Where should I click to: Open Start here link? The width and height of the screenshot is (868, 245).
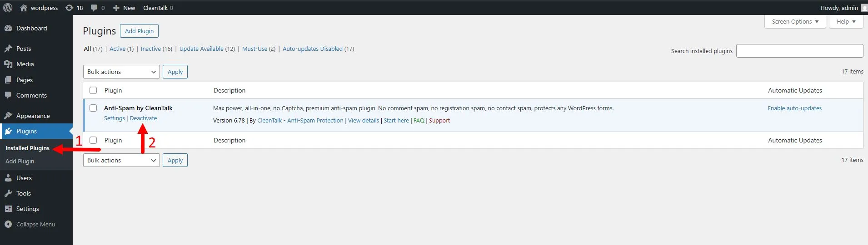coord(396,120)
